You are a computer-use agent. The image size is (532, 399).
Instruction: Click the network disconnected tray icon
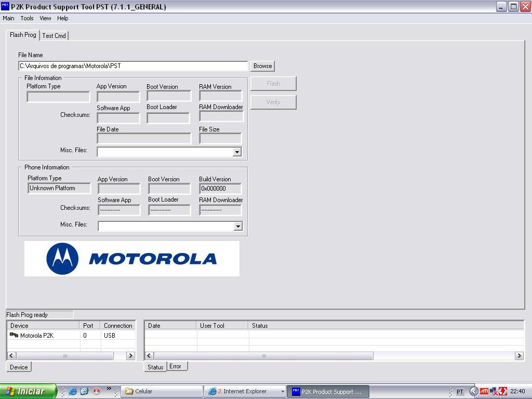(x=494, y=392)
